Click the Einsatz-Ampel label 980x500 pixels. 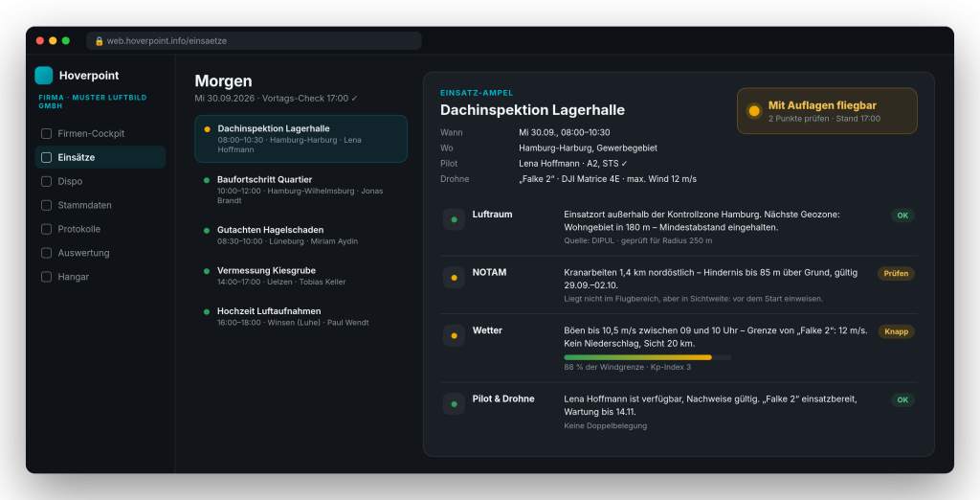point(477,93)
